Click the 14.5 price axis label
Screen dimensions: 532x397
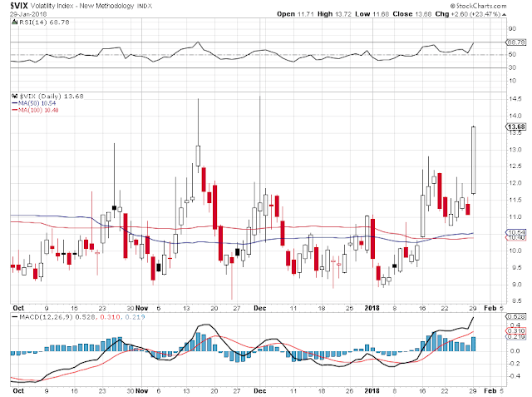pos(515,99)
